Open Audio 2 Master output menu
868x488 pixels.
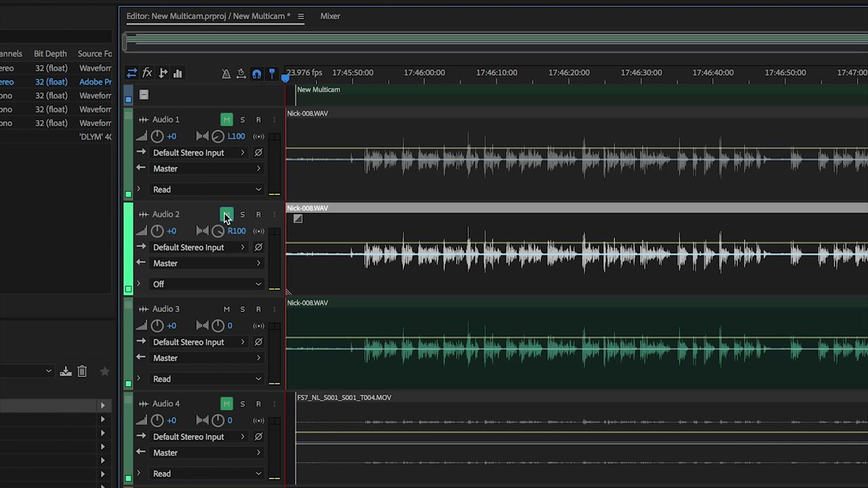pyautogui.click(x=206, y=264)
